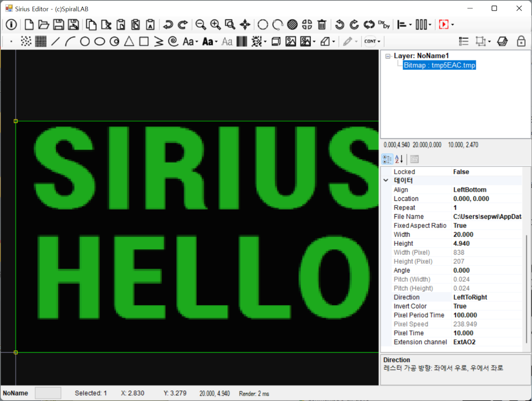Screen dimensions: 532x401
Task: Undo the last action
Action: tap(168, 25)
